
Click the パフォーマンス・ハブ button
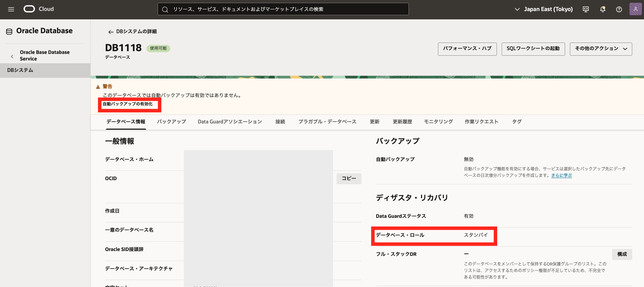pos(467,49)
